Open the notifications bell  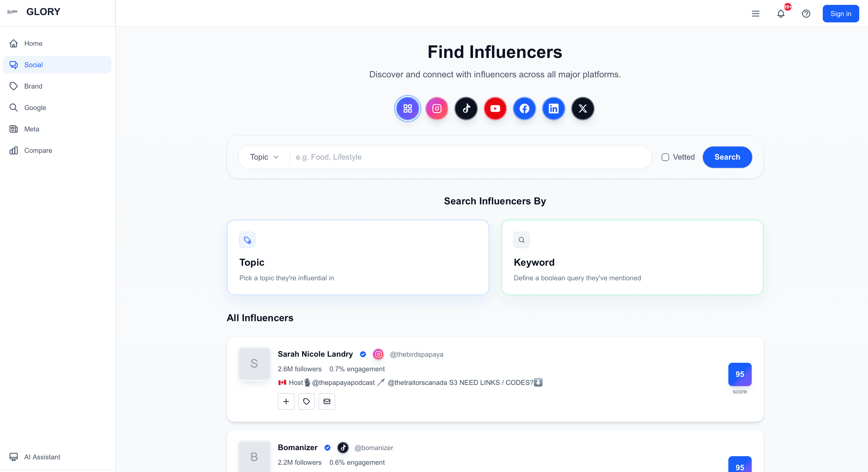point(781,14)
